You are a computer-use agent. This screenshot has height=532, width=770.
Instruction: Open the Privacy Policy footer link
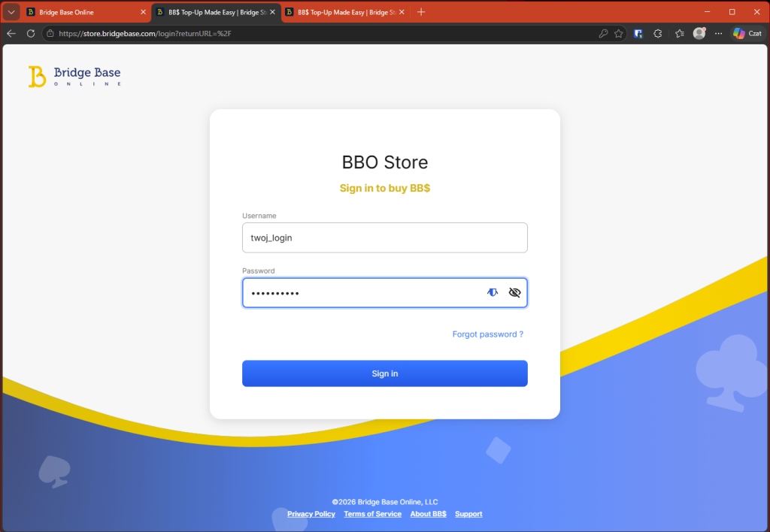tap(311, 514)
